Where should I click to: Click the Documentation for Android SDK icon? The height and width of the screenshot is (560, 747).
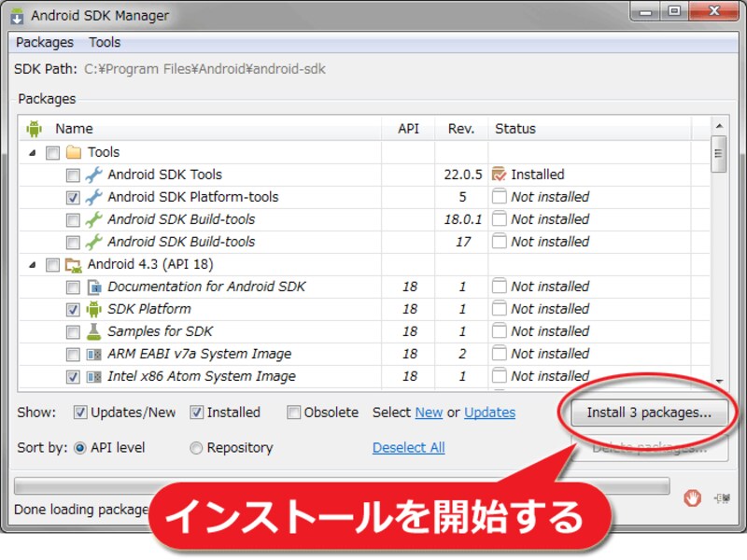coord(93,287)
